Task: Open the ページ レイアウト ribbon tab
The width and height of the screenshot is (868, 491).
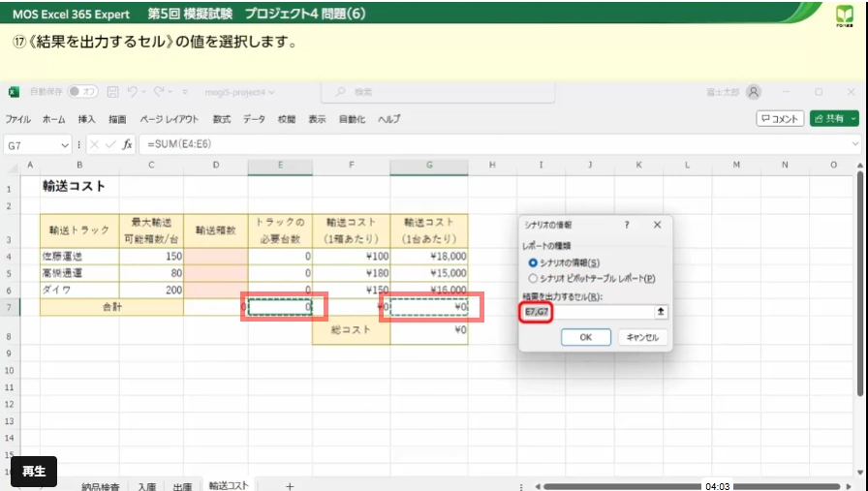Action: [x=169, y=119]
